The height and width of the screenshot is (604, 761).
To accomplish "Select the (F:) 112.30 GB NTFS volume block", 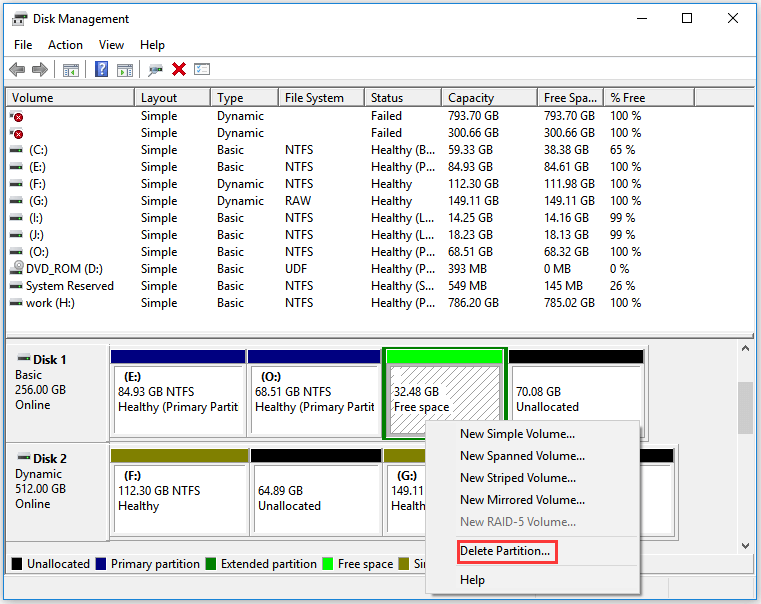I will click(x=180, y=491).
